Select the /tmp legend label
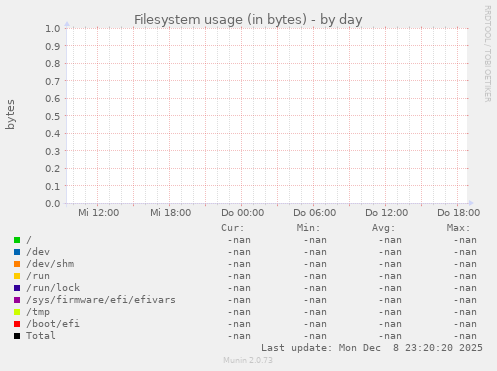This screenshot has width=497, height=371. (38, 312)
